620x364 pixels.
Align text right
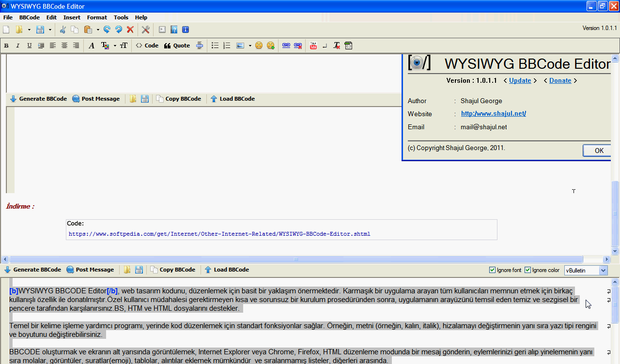[76, 46]
